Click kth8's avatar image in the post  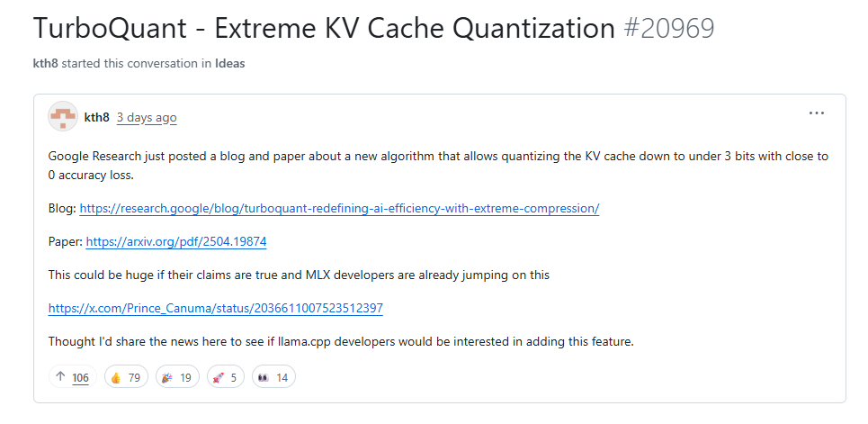click(x=63, y=117)
